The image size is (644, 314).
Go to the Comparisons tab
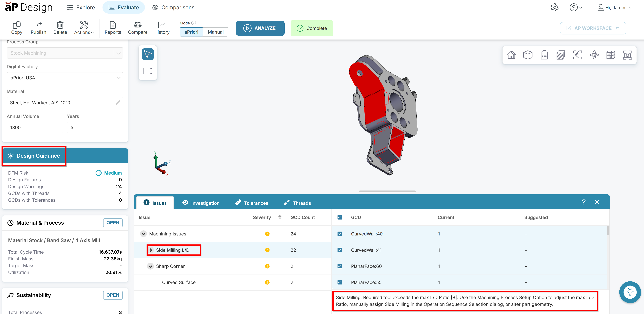173,7
